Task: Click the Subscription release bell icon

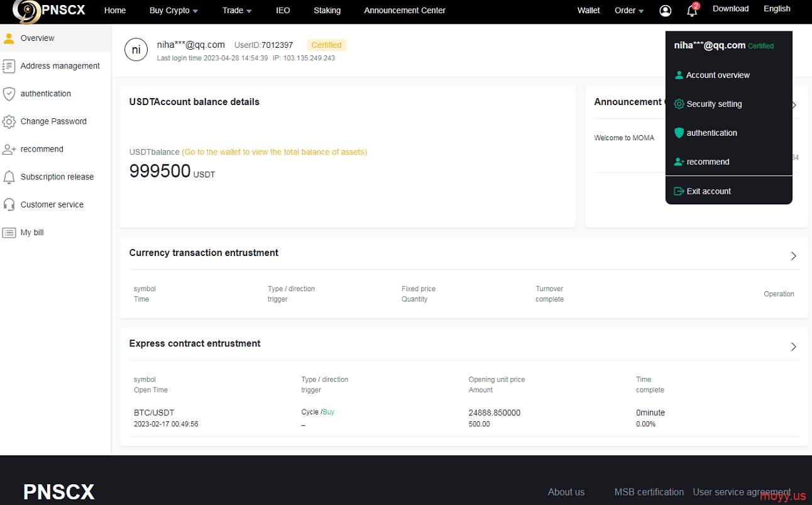Action: 9,177
